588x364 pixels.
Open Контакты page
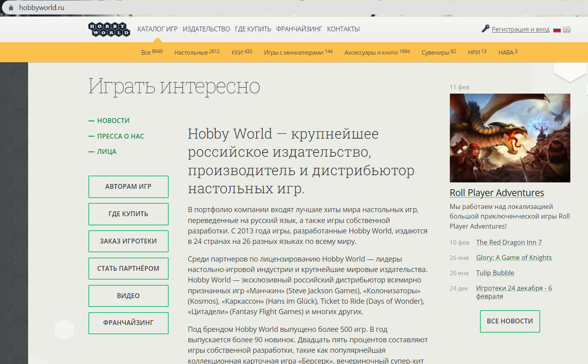[x=343, y=29]
